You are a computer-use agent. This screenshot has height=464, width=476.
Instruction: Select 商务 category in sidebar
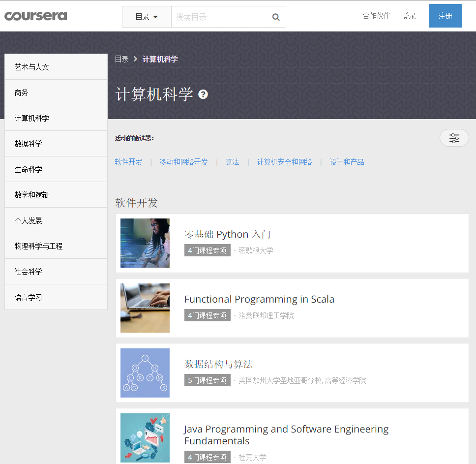(x=56, y=93)
